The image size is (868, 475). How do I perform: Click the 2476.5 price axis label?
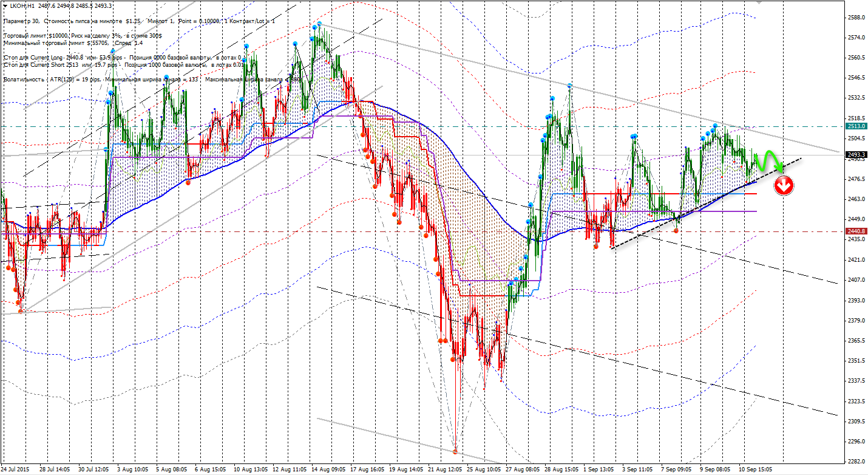click(855, 179)
